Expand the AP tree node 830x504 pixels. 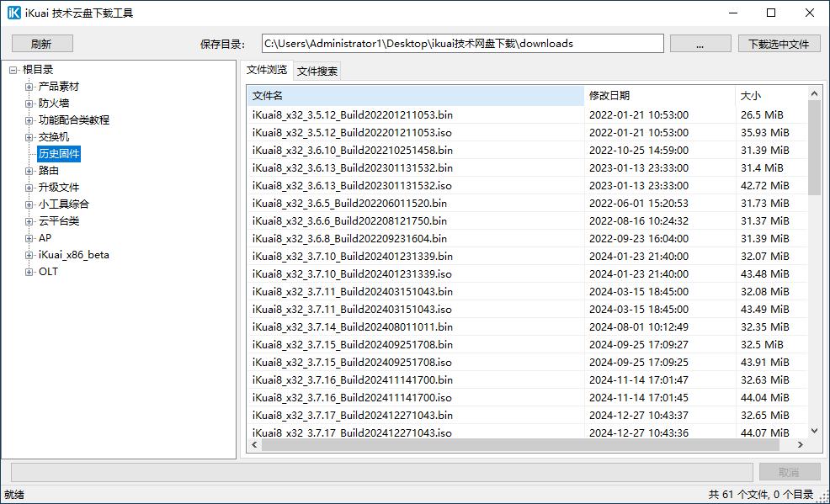point(29,238)
